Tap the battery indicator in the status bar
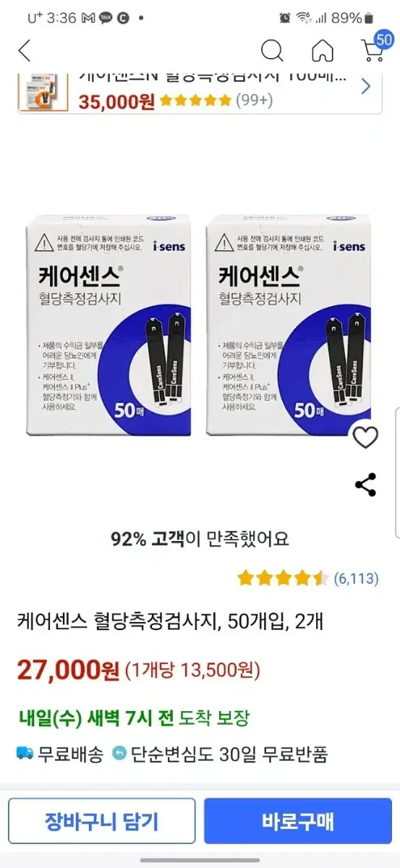The width and height of the screenshot is (400, 868). pos(369,16)
